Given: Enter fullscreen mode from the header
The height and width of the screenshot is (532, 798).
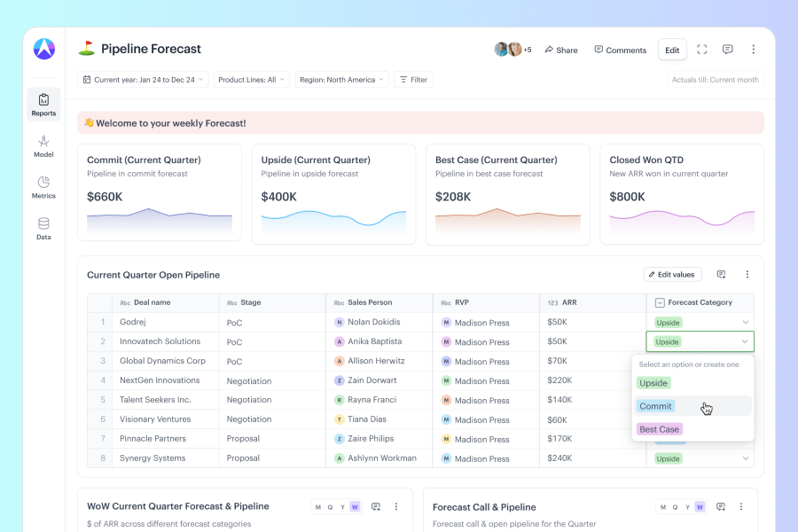Looking at the screenshot, I should coord(702,50).
